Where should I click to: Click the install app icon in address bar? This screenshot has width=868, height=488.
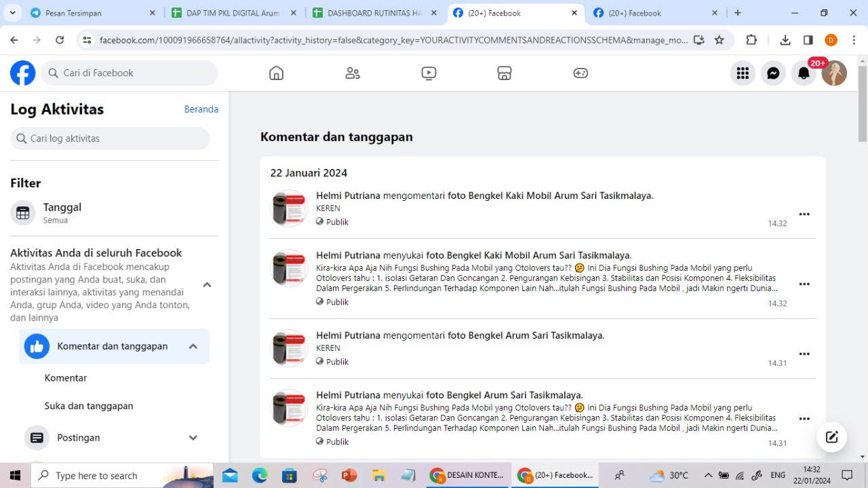click(699, 40)
